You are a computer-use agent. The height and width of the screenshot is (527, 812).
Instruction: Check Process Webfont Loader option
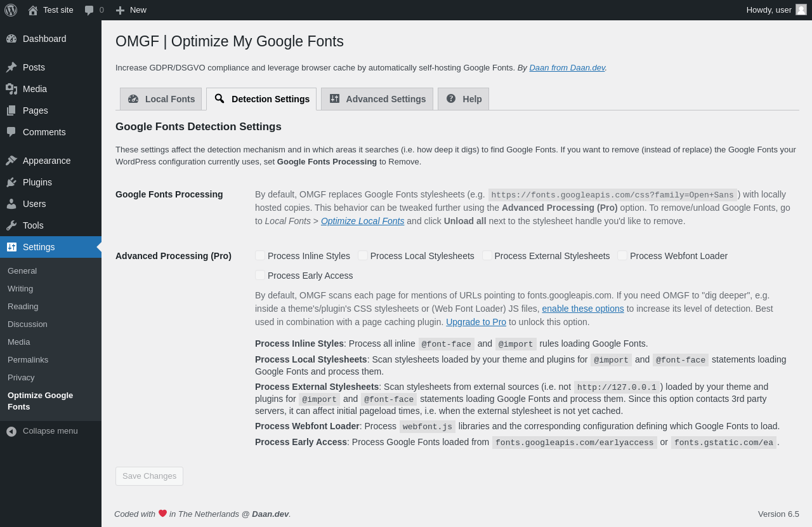pyautogui.click(x=622, y=255)
